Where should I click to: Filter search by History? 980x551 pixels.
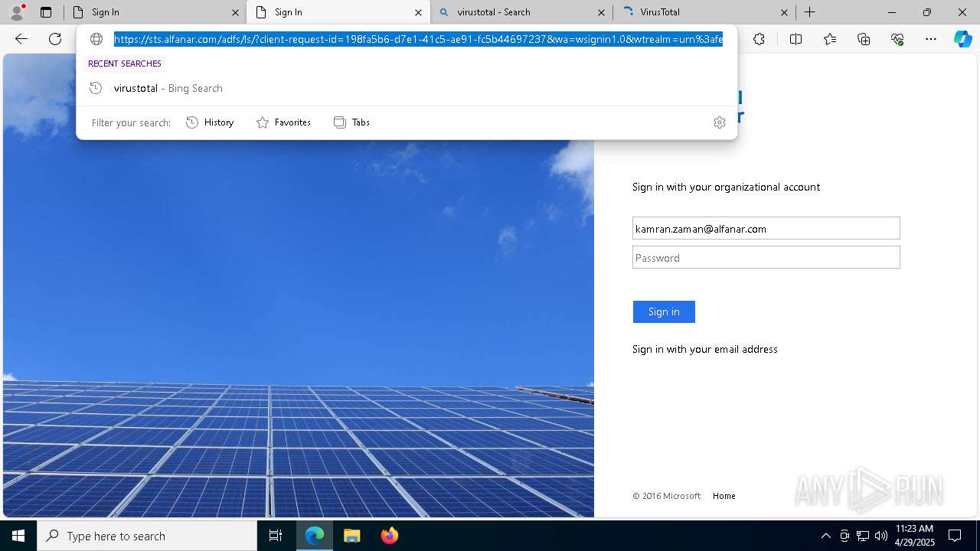(x=210, y=122)
